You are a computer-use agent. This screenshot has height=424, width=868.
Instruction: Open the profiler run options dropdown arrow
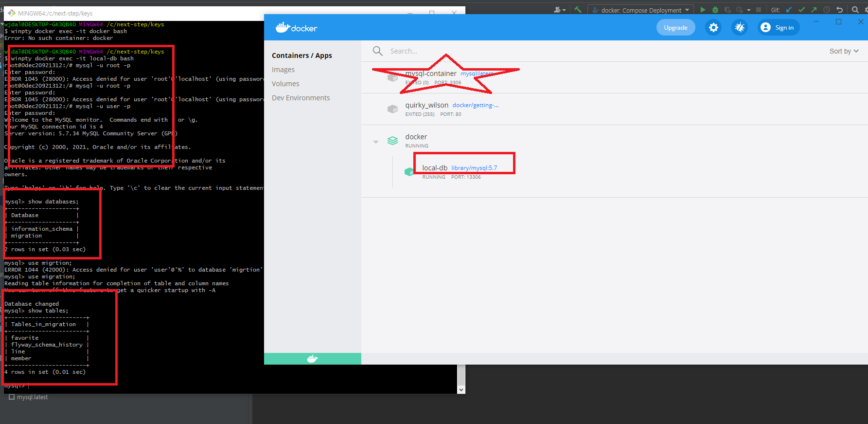tap(749, 10)
